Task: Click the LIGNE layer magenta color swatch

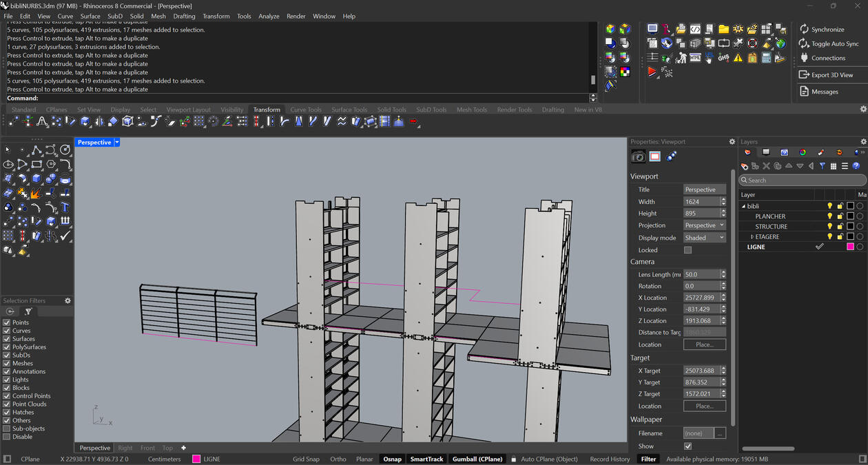Action: 849,246
